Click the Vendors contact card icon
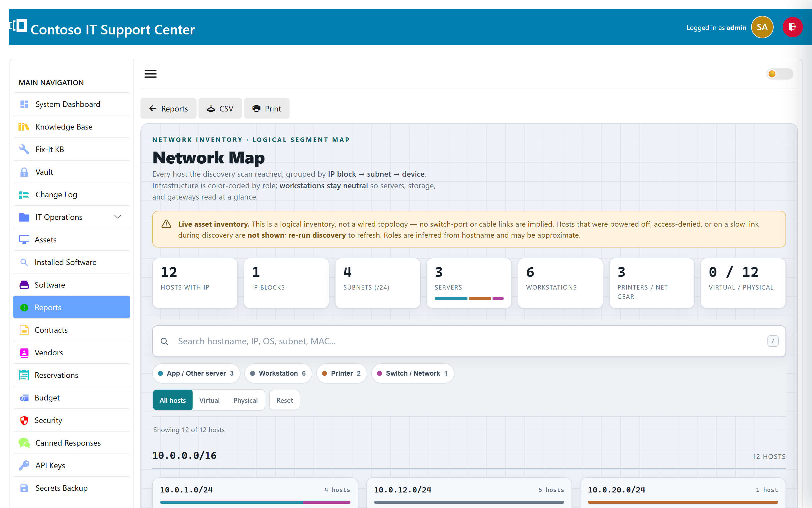The width and height of the screenshot is (812, 508). point(24,352)
